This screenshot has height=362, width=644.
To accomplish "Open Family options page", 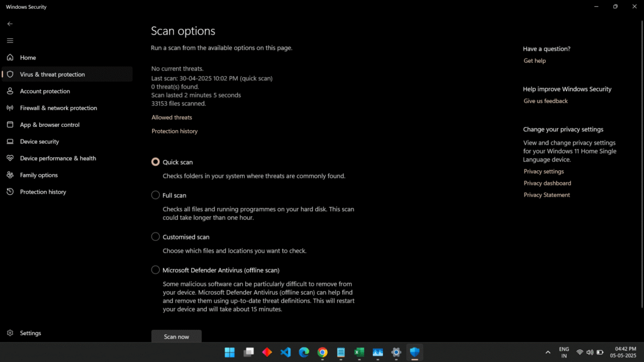I will point(39,175).
